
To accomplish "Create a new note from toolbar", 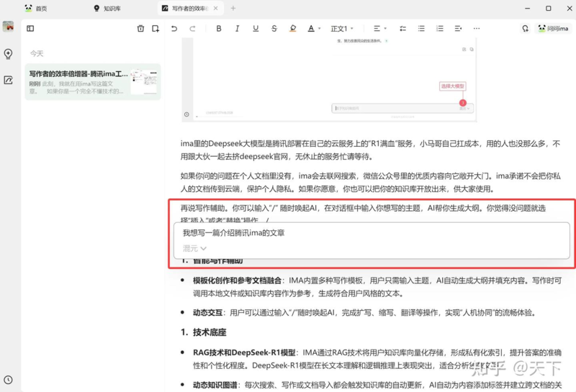I will tap(156, 29).
